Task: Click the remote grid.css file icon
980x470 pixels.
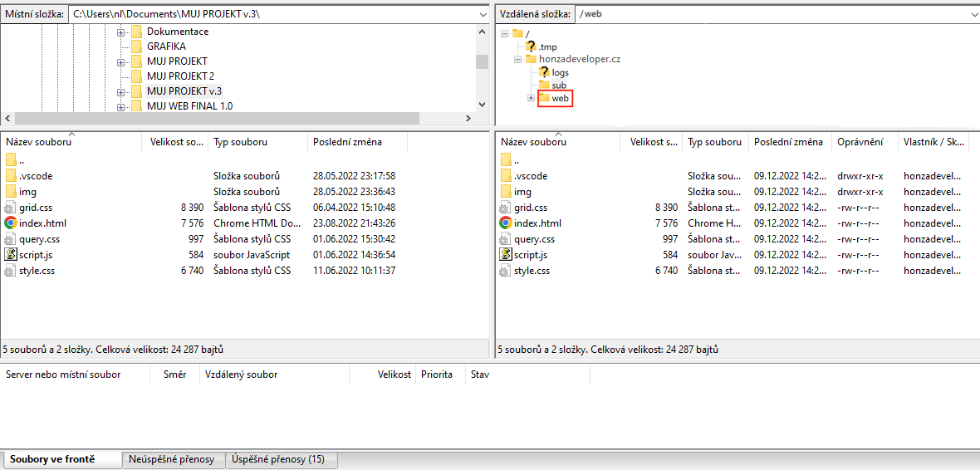Action: tap(506, 208)
